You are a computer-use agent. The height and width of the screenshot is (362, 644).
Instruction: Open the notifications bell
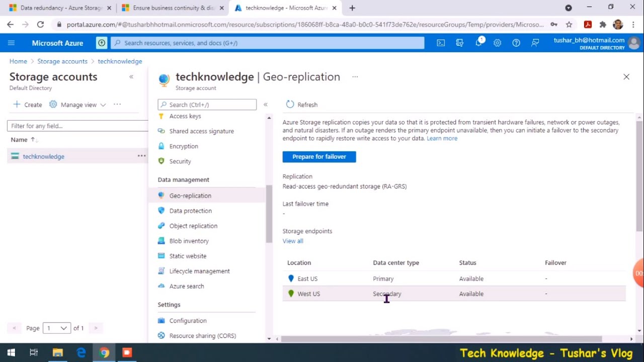tap(478, 43)
